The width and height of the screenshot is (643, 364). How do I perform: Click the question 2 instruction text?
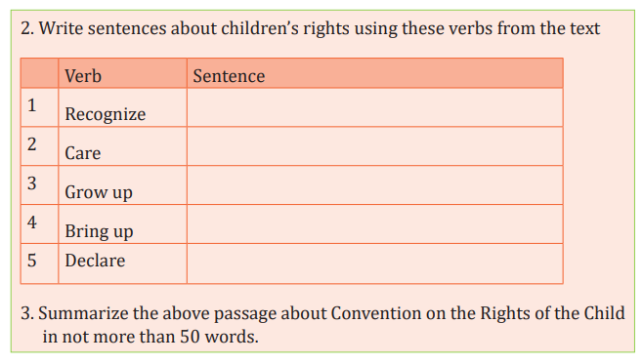pos(310,28)
